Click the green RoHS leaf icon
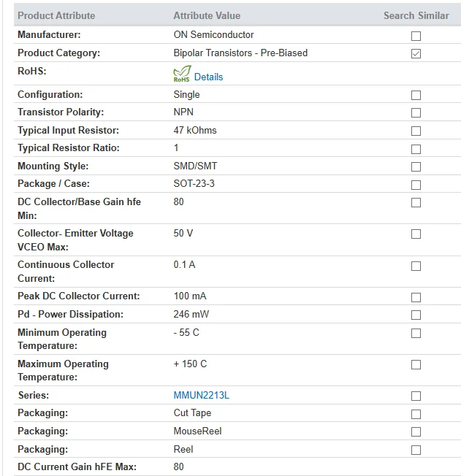Viewport: 461px width, 476px height. [x=182, y=74]
